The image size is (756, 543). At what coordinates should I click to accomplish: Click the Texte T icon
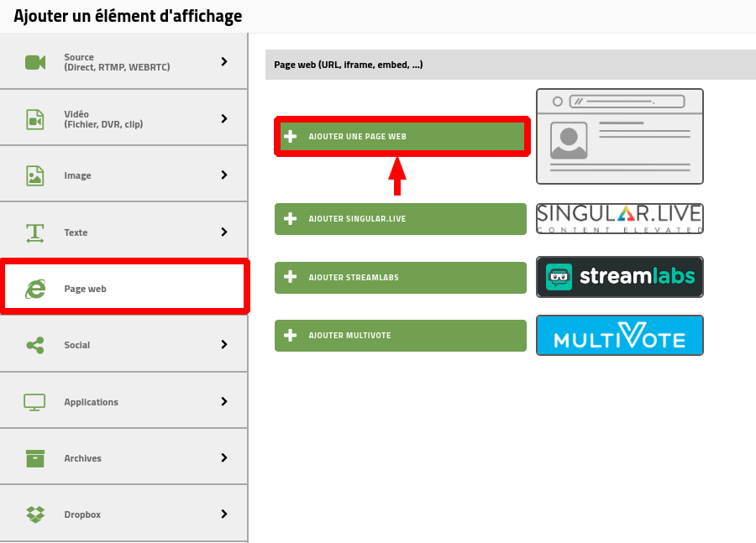(35, 232)
